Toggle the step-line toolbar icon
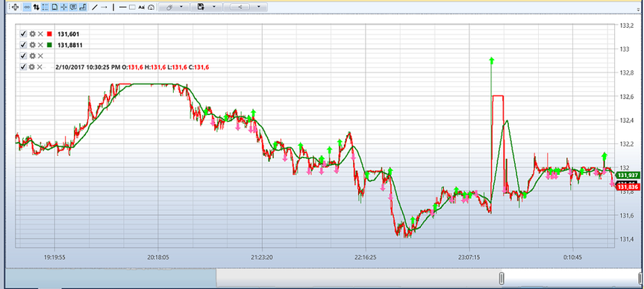Image resolution: width=644 pixels, height=289 pixels. (x=83, y=7)
